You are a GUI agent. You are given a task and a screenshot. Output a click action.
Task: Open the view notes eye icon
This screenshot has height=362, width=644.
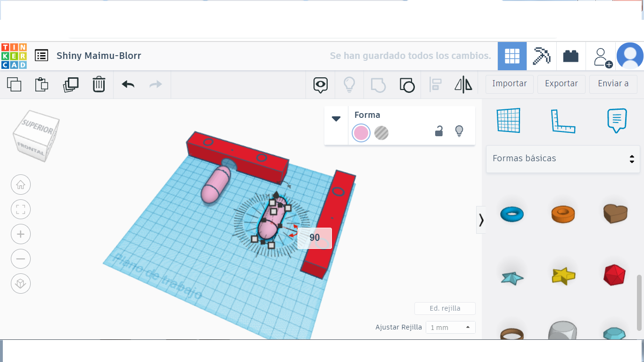pyautogui.click(x=321, y=85)
